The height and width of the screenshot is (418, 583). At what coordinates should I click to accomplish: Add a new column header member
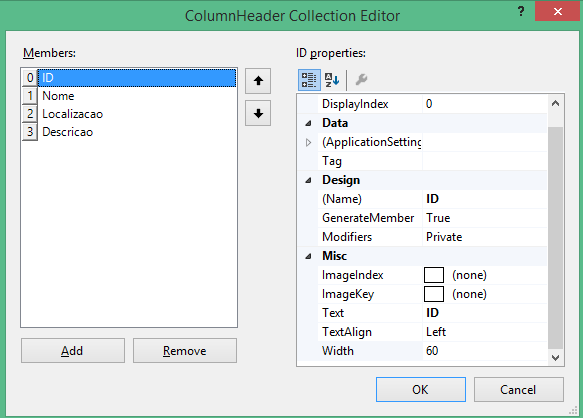pos(73,351)
